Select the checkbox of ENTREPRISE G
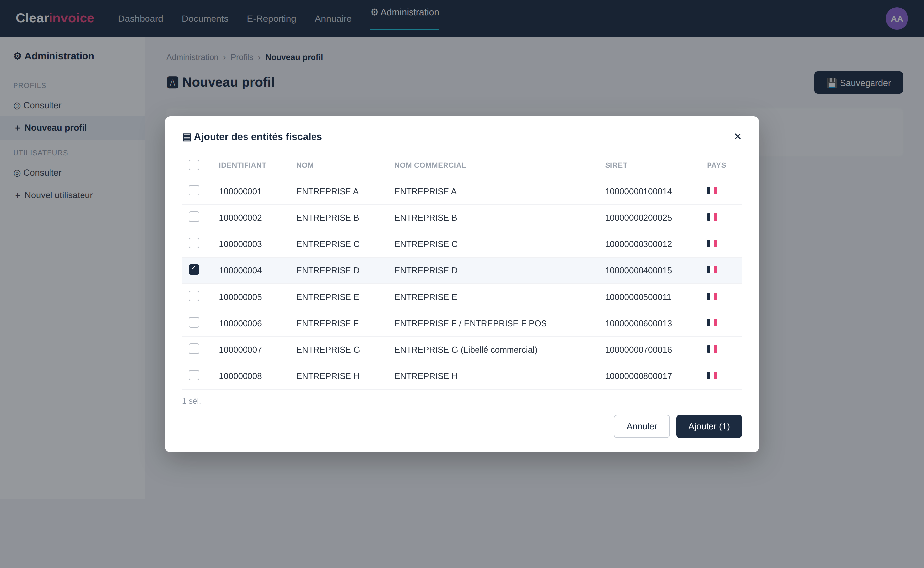 [194, 349]
